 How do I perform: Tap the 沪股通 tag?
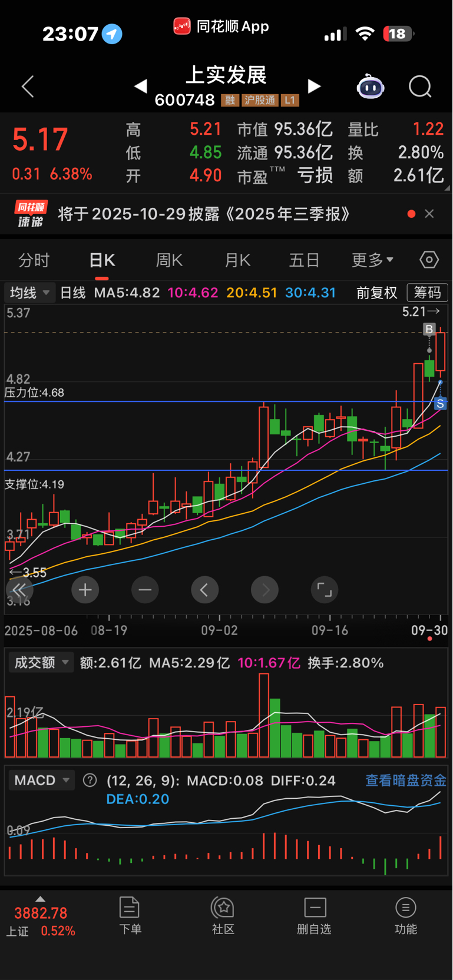coord(260,101)
